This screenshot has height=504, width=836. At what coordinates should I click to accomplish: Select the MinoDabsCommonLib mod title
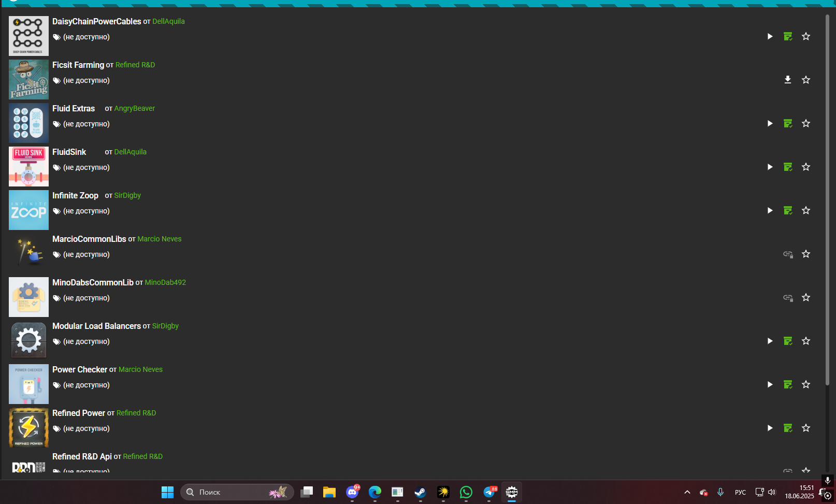click(93, 282)
